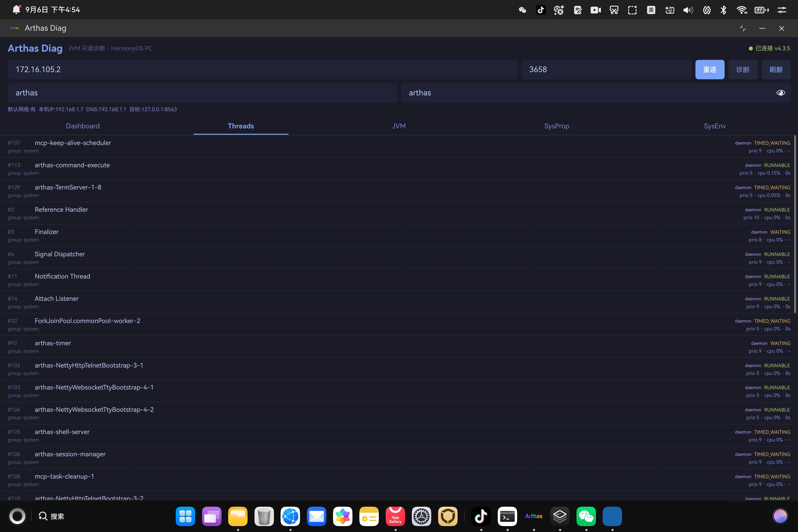The height and width of the screenshot is (532, 798).
Task: Click the scissors screenshot status bar icon
Action: [614, 10]
